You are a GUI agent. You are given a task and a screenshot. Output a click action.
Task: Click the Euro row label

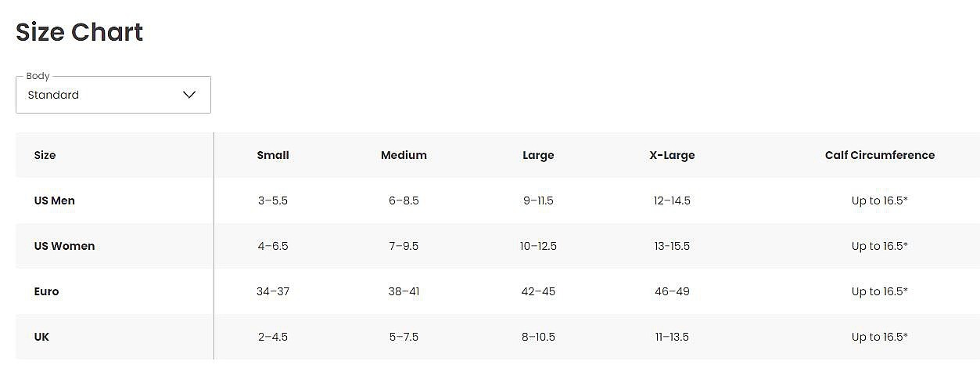pyautogui.click(x=47, y=291)
